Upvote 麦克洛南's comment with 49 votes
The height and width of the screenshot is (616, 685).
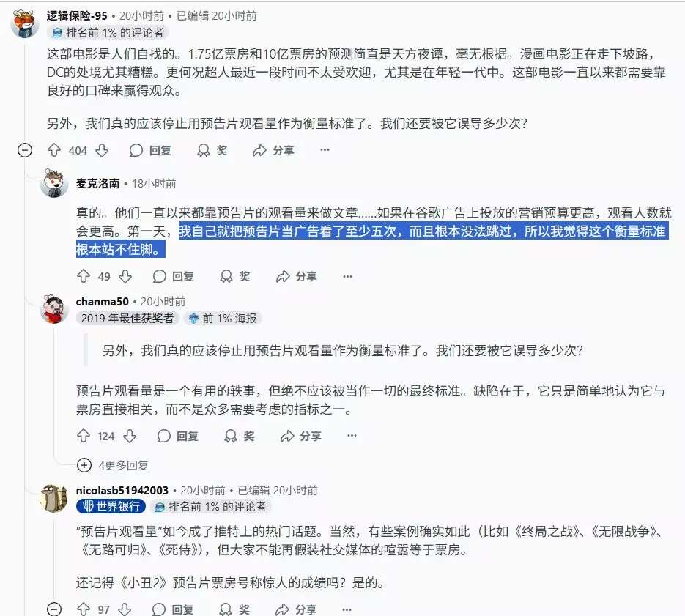pyautogui.click(x=84, y=276)
